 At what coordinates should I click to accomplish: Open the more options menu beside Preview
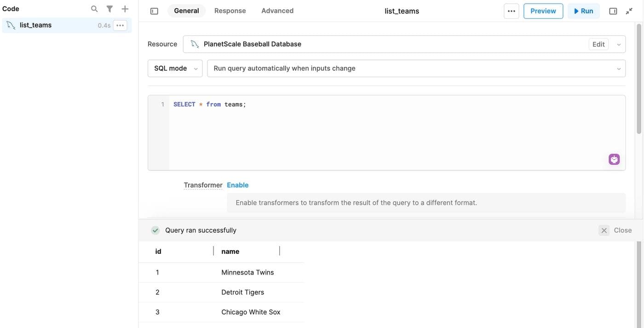coord(511,11)
